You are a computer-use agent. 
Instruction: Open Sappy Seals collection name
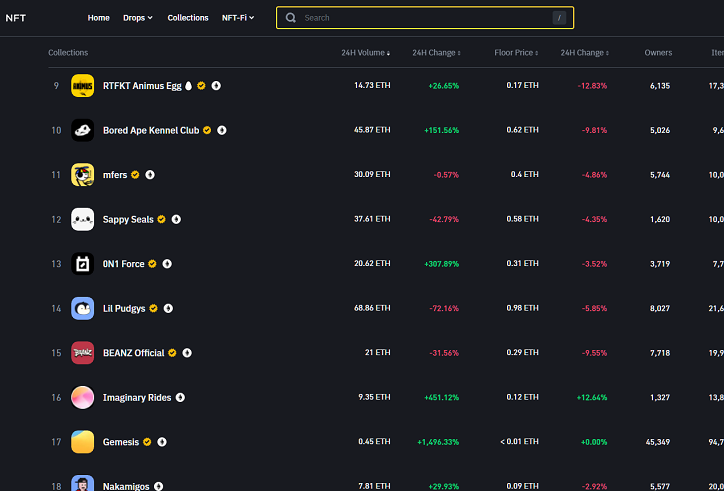128,219
